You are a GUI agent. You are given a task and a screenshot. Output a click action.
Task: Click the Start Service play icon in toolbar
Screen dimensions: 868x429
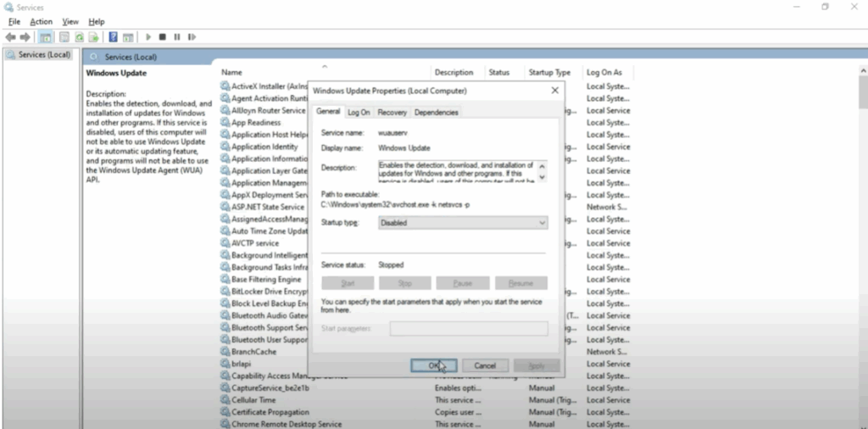pyautogui.click(x=148, y=37)
